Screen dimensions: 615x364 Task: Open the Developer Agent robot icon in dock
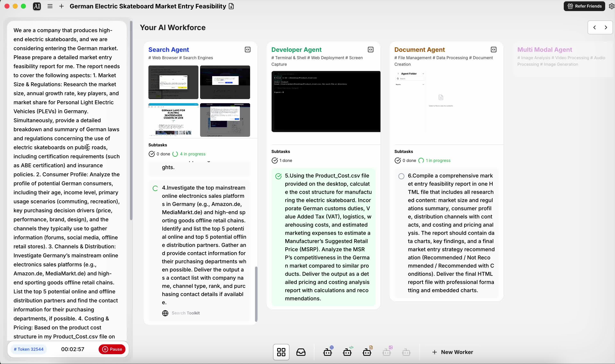pyautogui.click(x=347, y=352)
